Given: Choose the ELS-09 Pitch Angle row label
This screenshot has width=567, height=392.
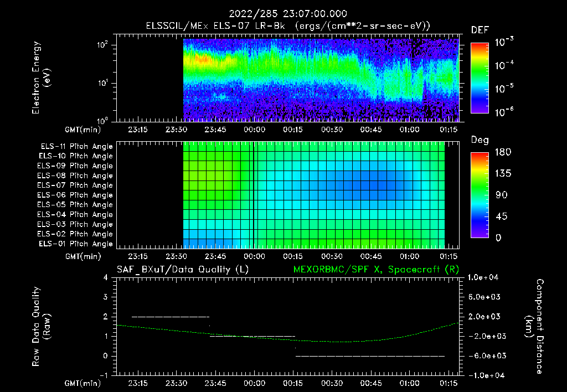Looking at the screenshot, I should [75, 166].
